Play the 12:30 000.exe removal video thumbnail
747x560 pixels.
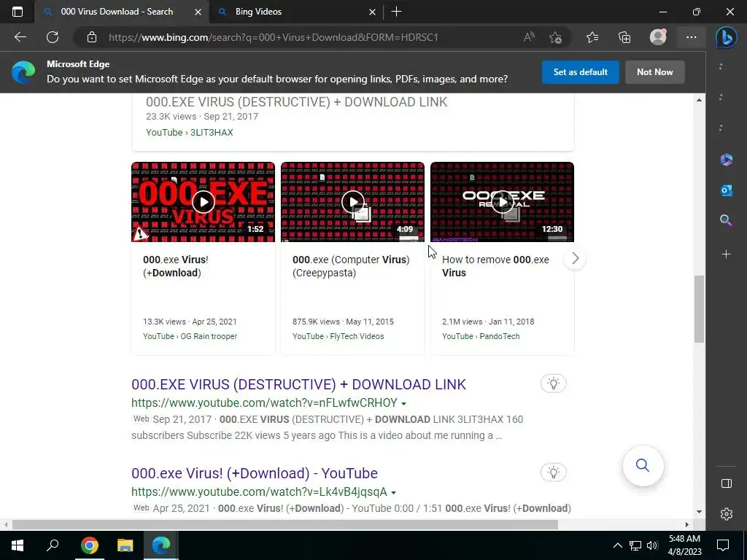502,202
